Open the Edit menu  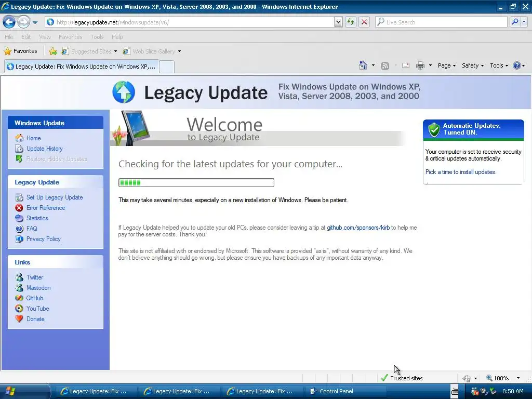click(x=26, y=37)
